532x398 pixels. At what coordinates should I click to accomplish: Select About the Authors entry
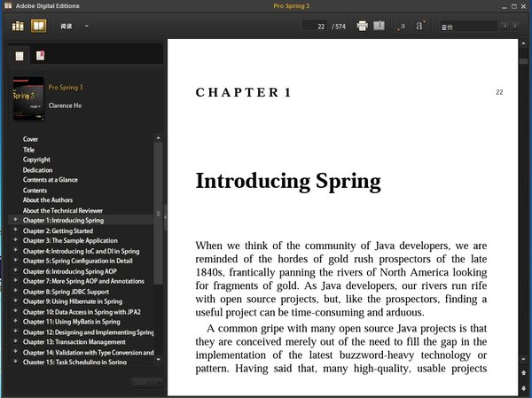[x=49, y=200]
